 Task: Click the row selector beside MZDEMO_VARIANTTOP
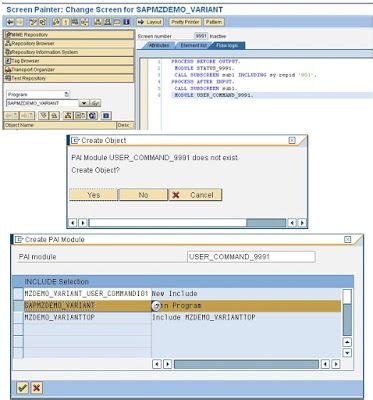(18, 318)
